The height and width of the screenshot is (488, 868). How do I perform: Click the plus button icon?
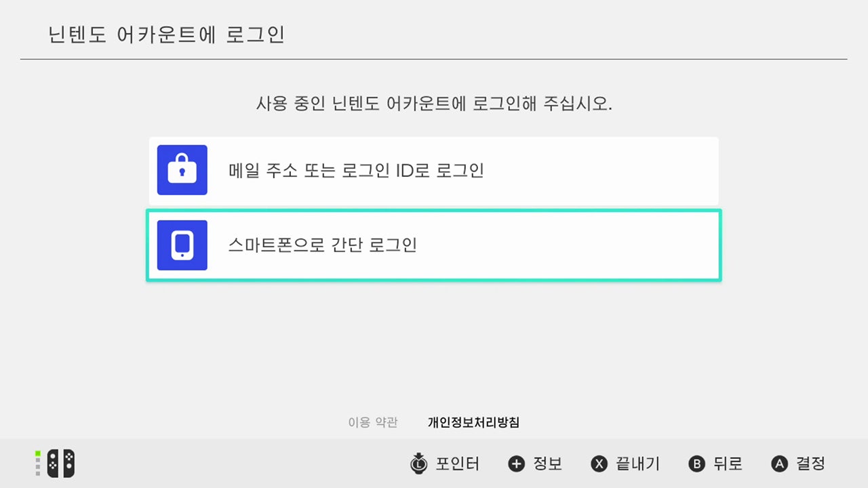pyautogui.click(x=517, y=464)
